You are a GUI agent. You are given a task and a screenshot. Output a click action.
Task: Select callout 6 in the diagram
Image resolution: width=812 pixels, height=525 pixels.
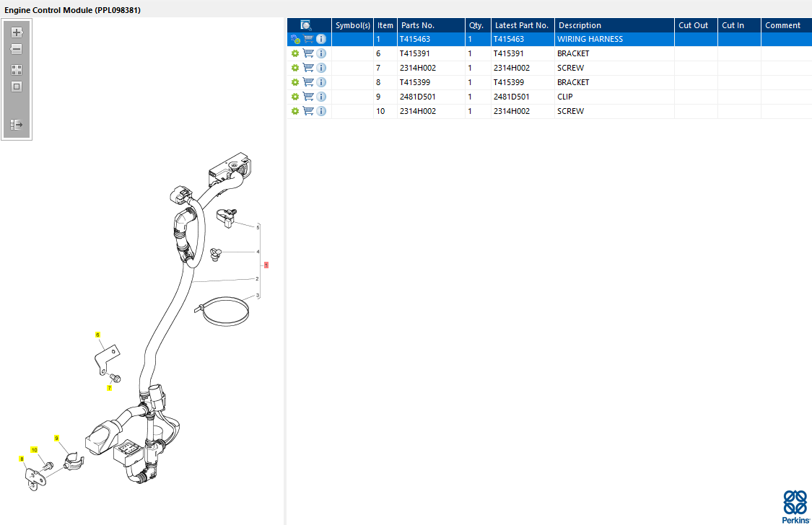97,335
